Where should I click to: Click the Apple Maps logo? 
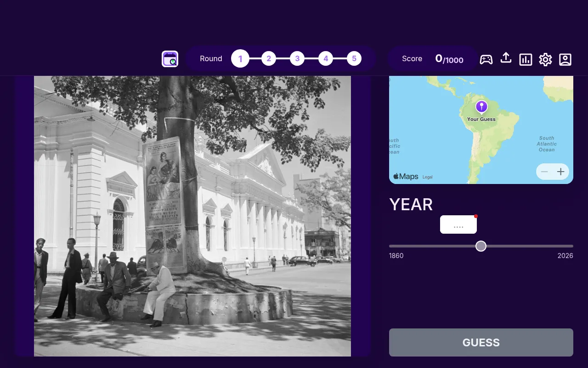[406, 176]
